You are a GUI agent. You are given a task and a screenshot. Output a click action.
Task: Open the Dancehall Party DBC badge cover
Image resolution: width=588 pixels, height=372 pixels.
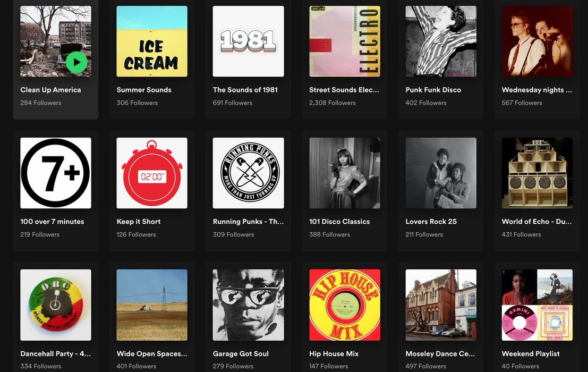tap(55, 305)
